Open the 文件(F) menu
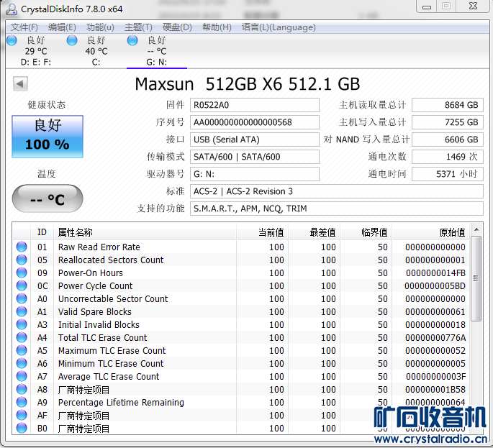This screenshot has width=493, height=448. click(24, 27)
